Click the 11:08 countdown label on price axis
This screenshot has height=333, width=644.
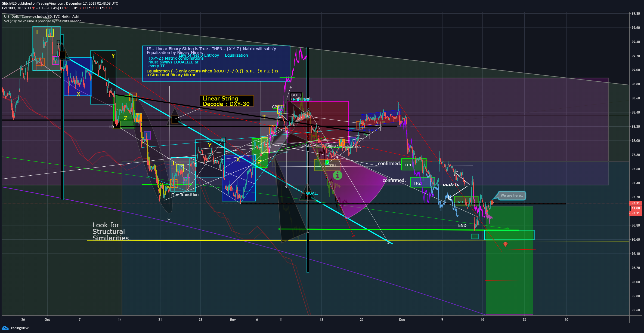636,208
